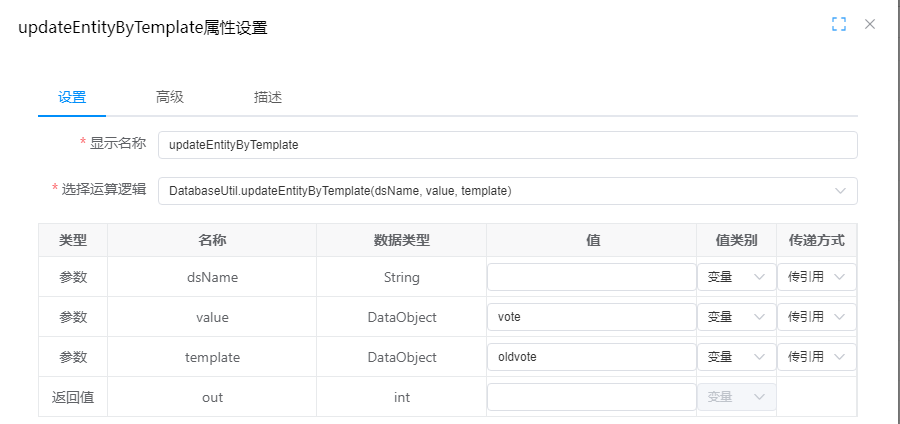Click the out return value input
The width and height of the screenshot is (900, 424).
591,397
